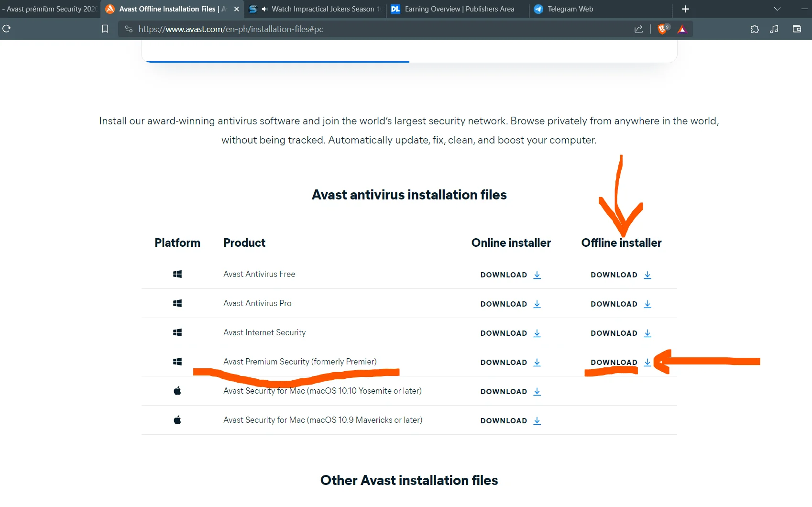
Task: Click the 'Avast Antivirus Free' product name
Action: click(x=259, y=274)
